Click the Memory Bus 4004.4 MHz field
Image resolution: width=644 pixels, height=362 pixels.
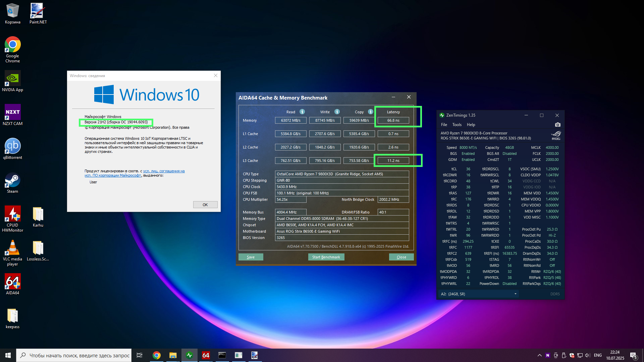click(291, 212)
